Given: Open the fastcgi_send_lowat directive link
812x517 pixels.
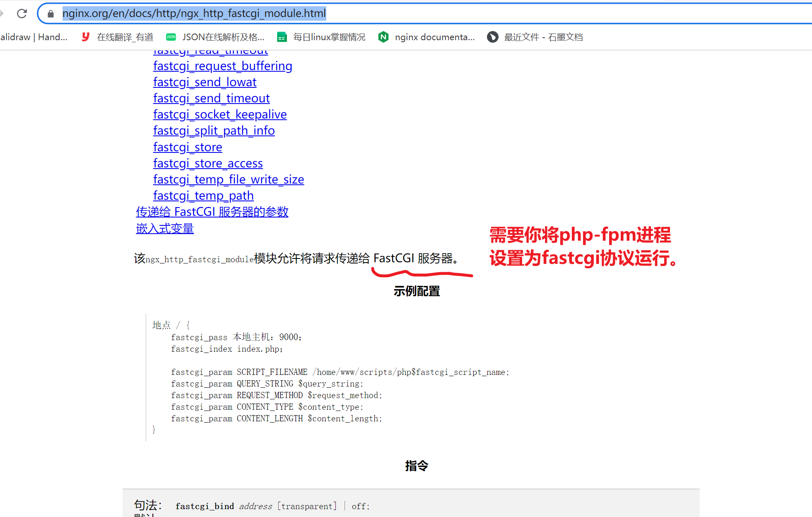Looking at the screenshot, I should click(205, 82).
